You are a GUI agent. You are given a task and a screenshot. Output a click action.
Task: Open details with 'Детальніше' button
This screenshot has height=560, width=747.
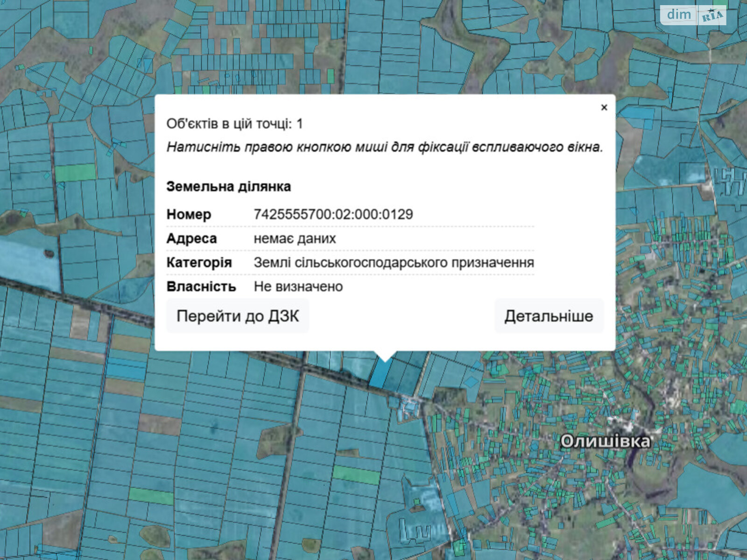(x=549, y=316)
